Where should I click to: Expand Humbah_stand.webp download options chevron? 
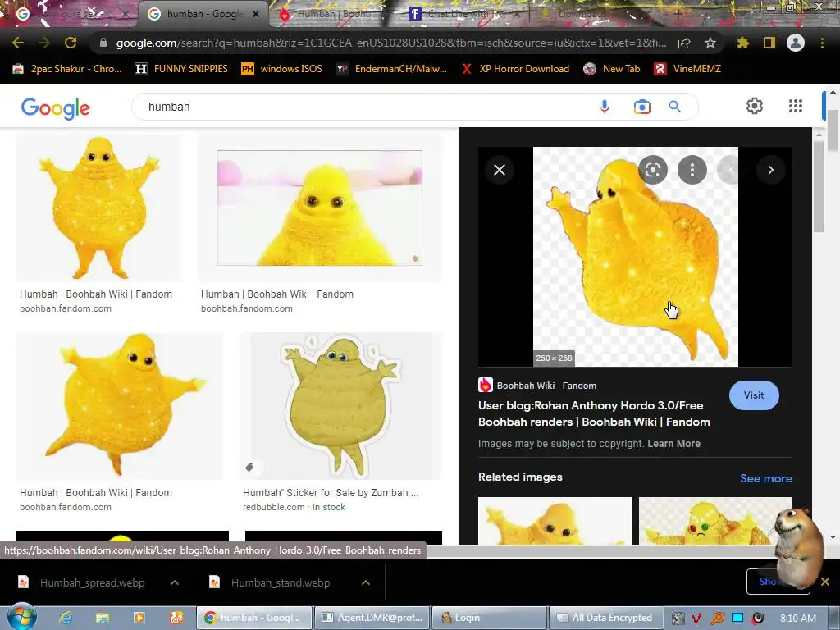[366, 582]
